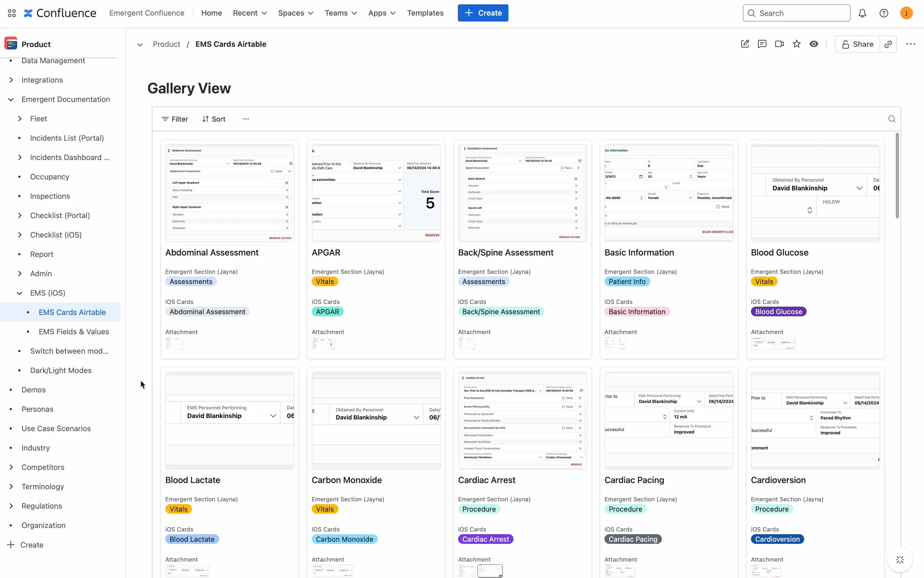The height and width of the screenshot is (578, 924).
Task: Click the record video icon
Action: [779, 44]
